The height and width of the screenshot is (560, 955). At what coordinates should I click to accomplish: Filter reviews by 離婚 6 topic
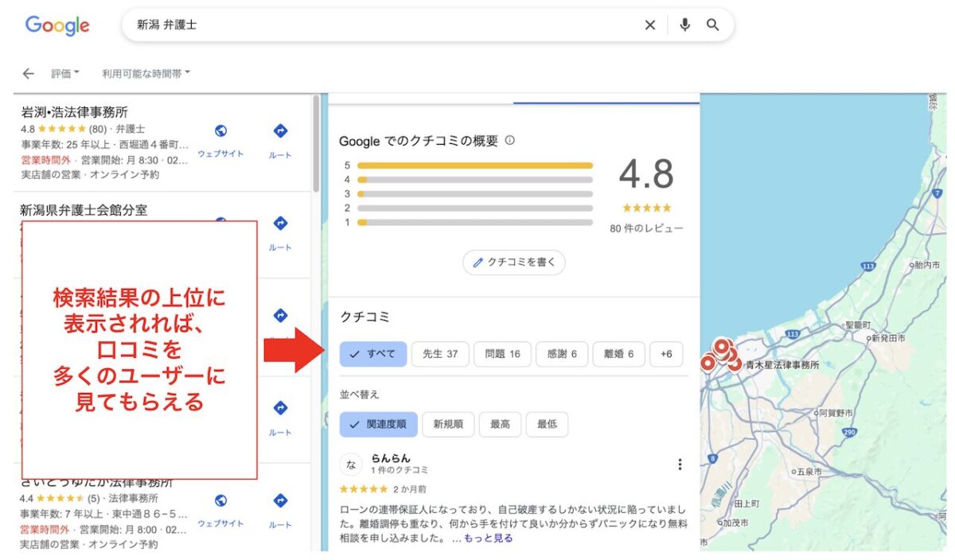(618, 354)
